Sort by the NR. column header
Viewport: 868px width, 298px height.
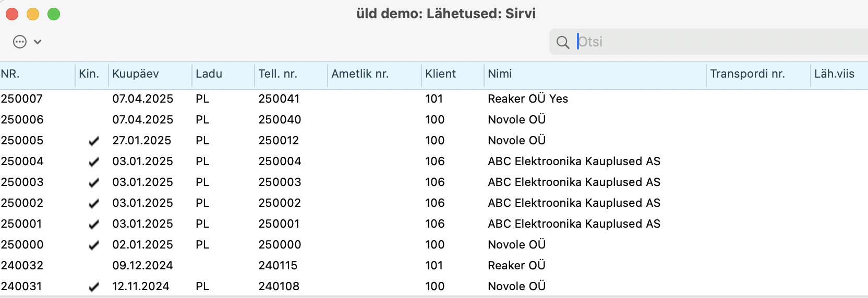tap(38, 74)
